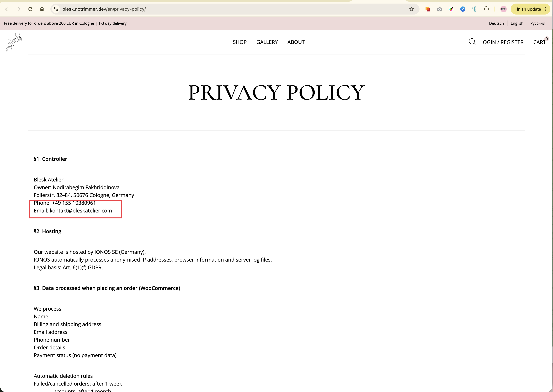Click the browser back arrow
553x392 pixels.
pyautogui.click(x=7, y=9)
